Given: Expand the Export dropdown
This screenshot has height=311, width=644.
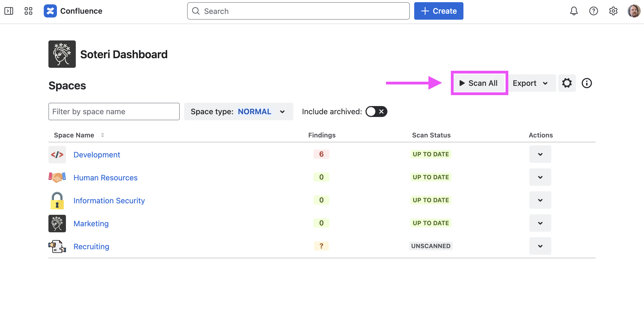Looking at the screenshot, I should pos(530,83).
